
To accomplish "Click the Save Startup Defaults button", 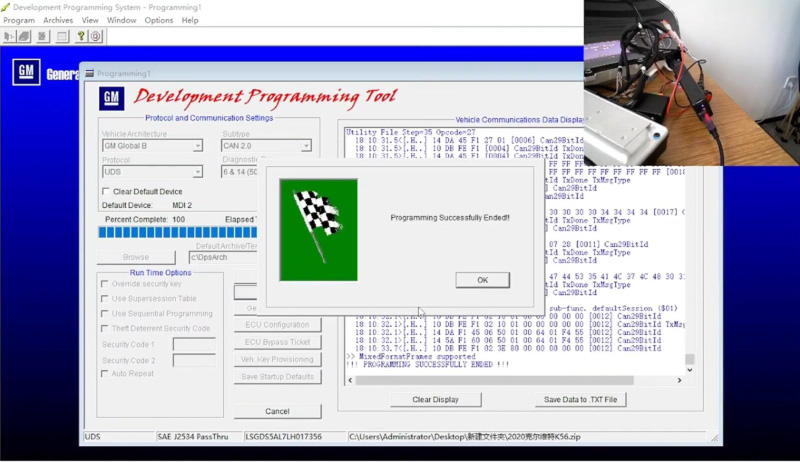I will (277, 377).
